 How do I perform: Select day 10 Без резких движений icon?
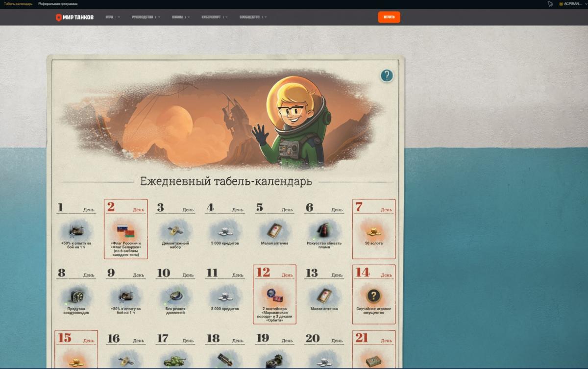pyautogui.click(x=175, y=295)
